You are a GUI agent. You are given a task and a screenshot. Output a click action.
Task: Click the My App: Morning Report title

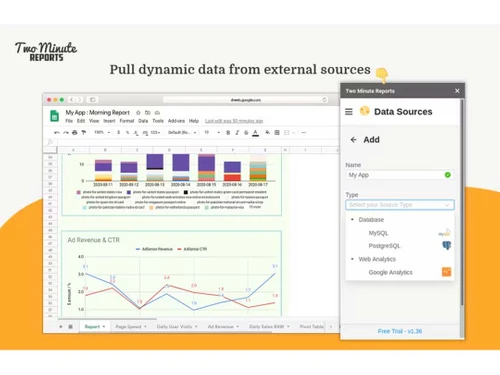pyautogui.click(x=97, y=112)
